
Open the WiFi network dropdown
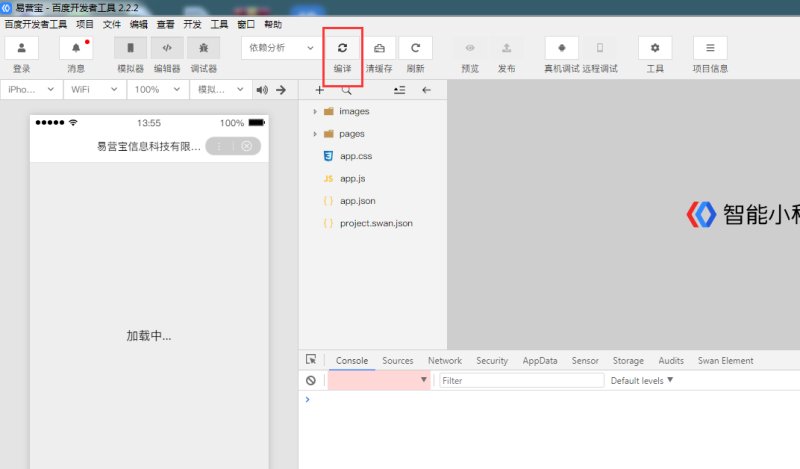93,90
